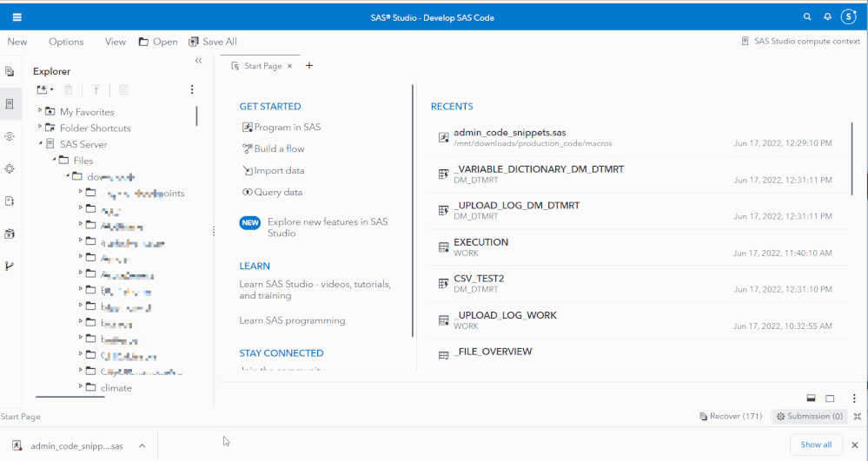Open the Options menu

point(66,42)
